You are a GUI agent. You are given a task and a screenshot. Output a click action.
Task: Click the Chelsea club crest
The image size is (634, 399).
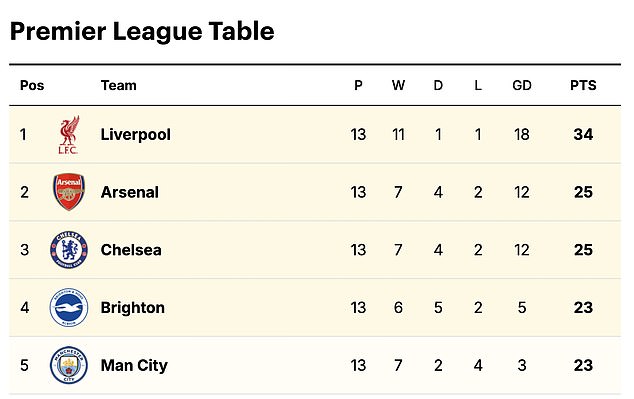tap(69, 250)
